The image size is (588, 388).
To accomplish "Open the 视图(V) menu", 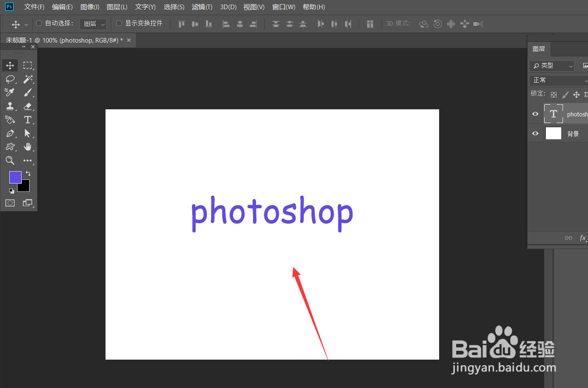I will pos(254,7).
